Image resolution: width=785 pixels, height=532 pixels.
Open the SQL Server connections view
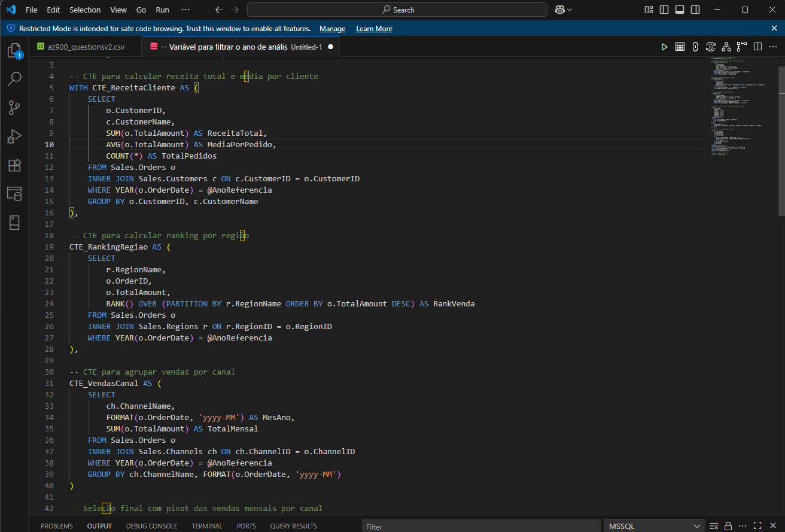tap(14, 193)
